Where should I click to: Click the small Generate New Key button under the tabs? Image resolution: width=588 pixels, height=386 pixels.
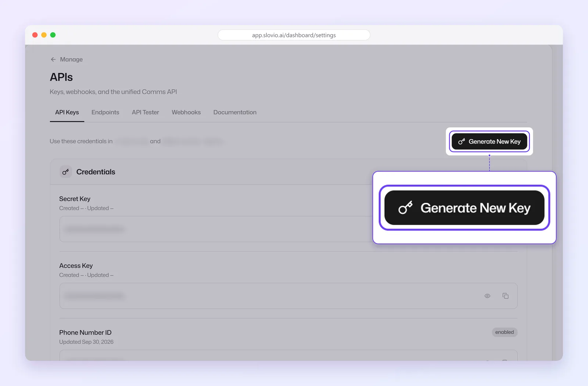point(489,141)
